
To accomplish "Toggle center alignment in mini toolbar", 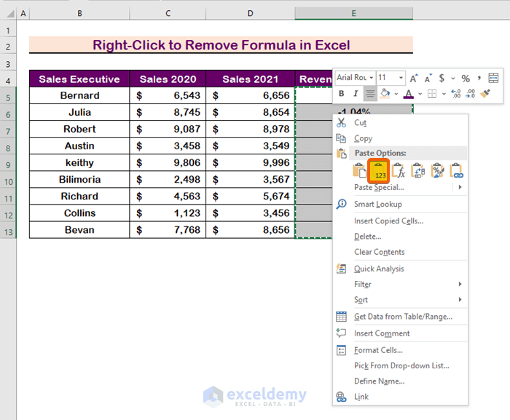I will coord(370,94).
